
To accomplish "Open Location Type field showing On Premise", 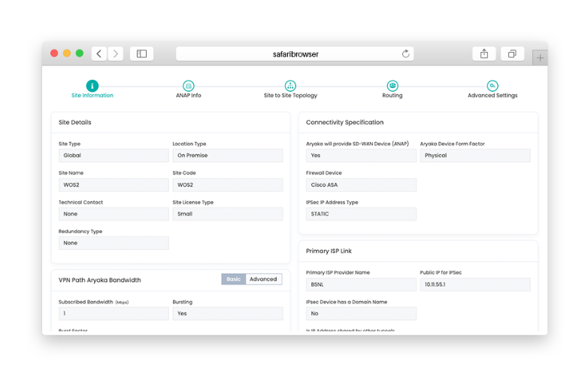I will point(228,155).
